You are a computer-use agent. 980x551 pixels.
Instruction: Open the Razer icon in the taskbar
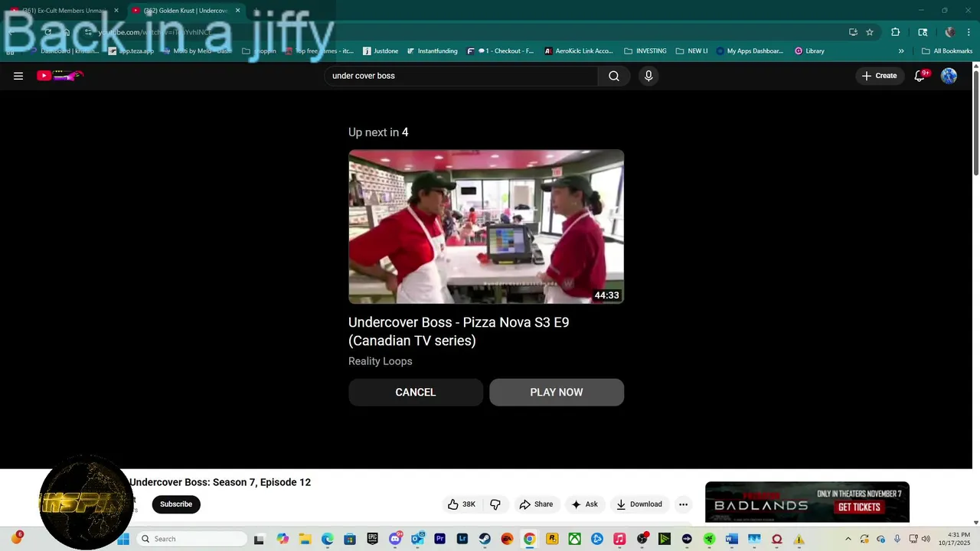(709, 539)
